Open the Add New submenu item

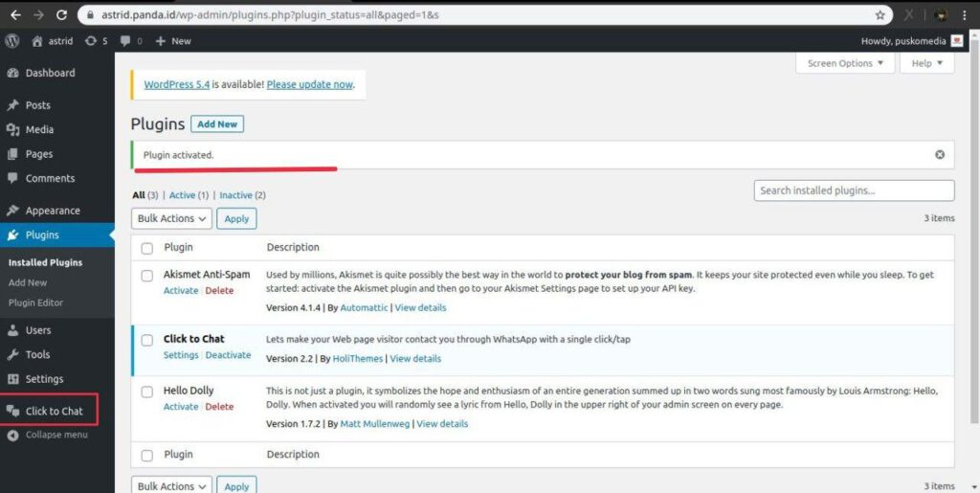click(28, 283)
